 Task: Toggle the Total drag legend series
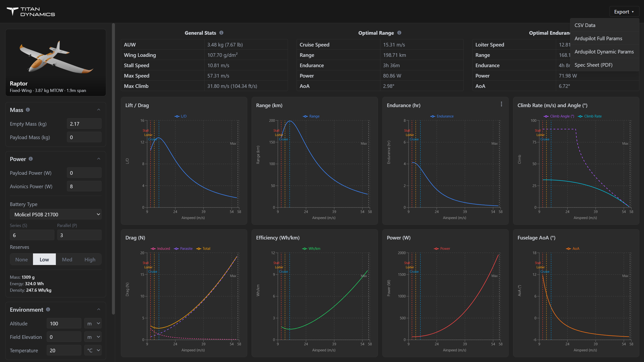203,249
